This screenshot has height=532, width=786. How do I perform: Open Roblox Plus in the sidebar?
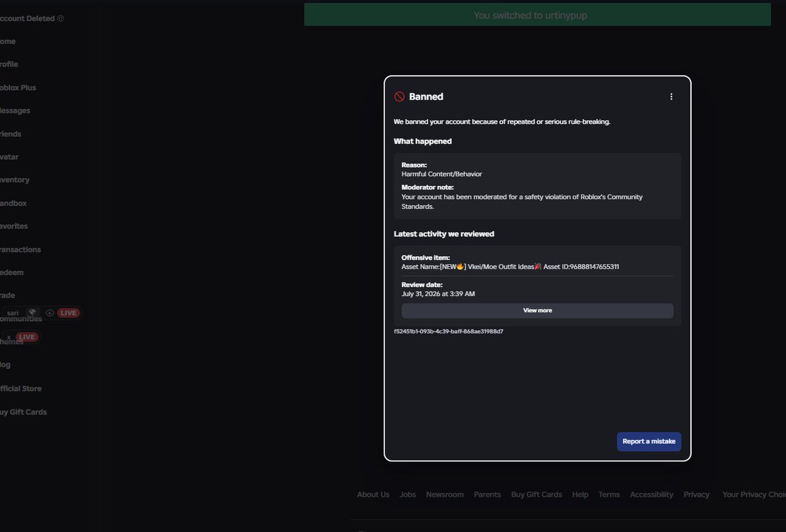[18, 88]
